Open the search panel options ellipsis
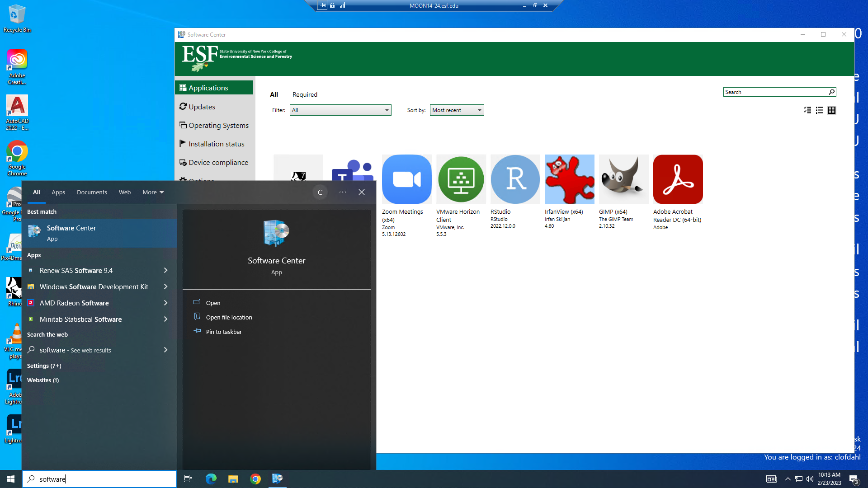This screenshot has height=488, width=868. click(343, 192)
